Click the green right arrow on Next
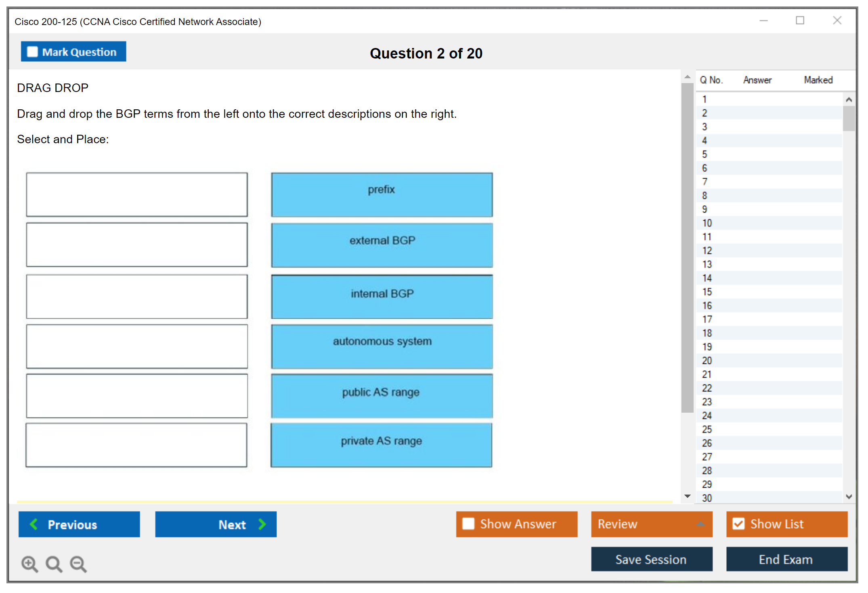Image resolution: width=868 pixels, height=593 pixels. click(262, 524)
